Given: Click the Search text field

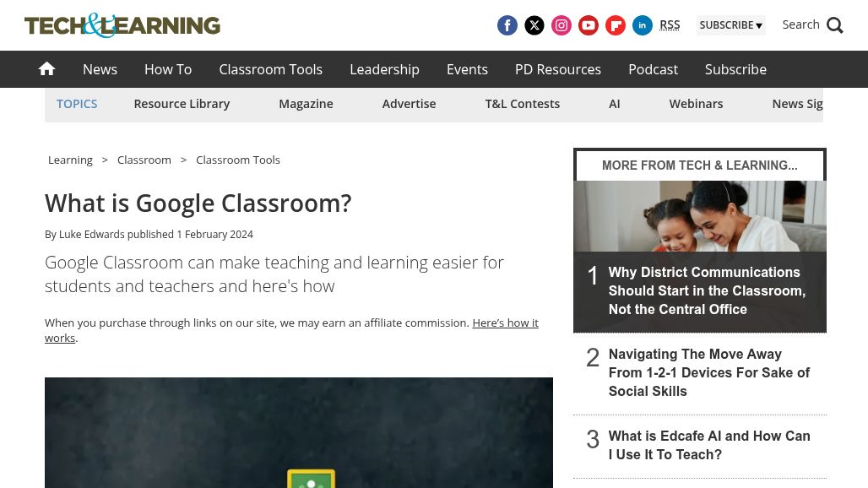Looking at the screenshot, I should (x=801, y=24).
